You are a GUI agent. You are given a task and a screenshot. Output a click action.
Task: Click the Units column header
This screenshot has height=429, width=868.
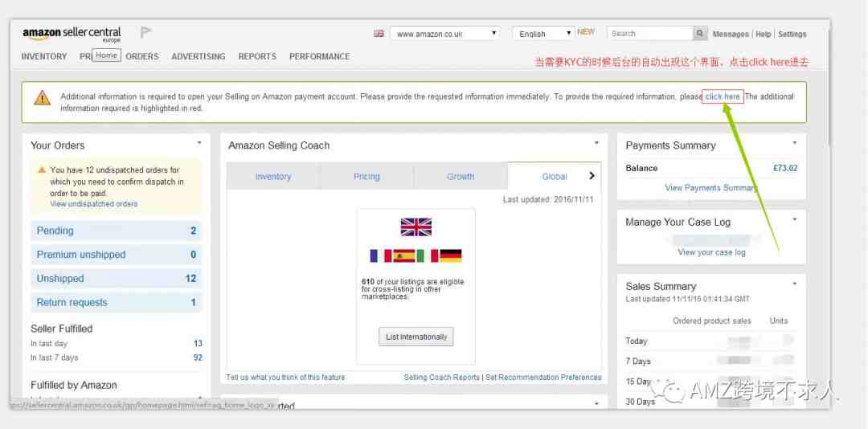click(x=778, y=321)
